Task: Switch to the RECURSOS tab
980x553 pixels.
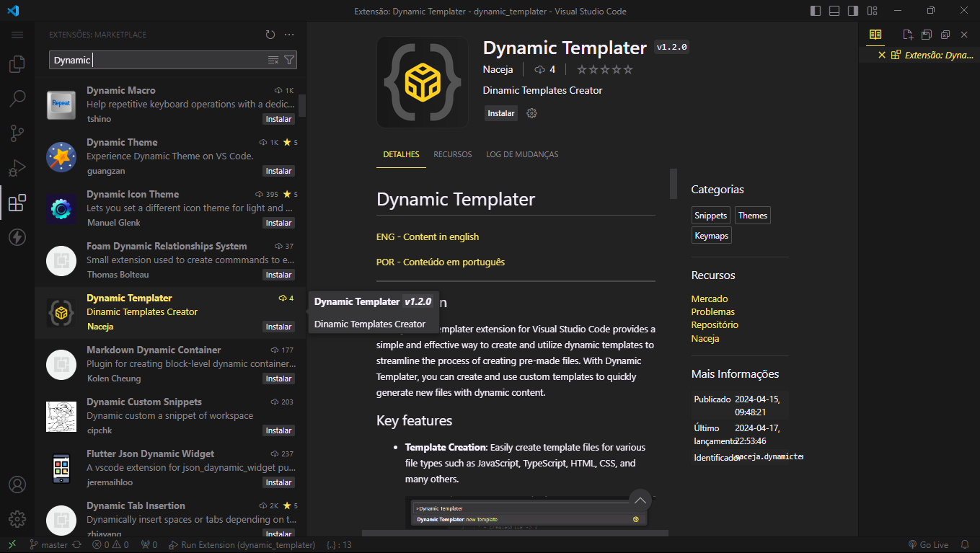Action: coord(452,154)
